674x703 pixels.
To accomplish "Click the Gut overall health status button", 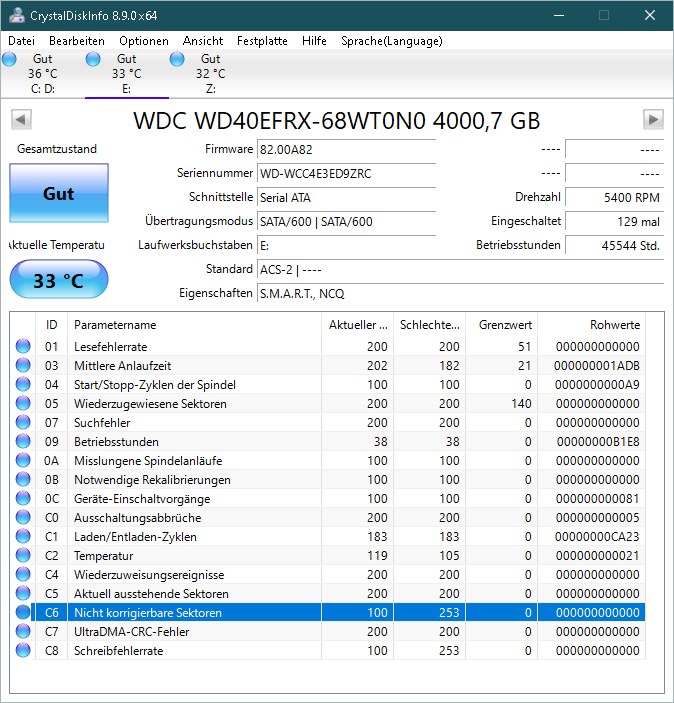I will (59, 193).
